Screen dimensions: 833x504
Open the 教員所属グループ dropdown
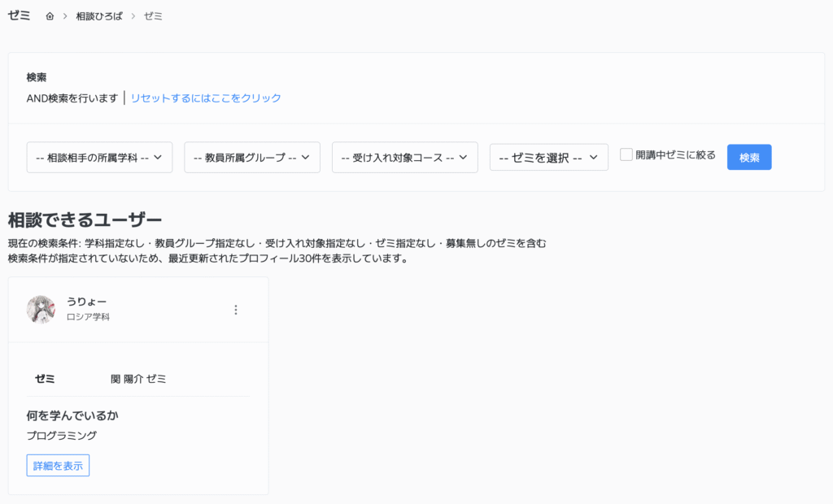252,157
